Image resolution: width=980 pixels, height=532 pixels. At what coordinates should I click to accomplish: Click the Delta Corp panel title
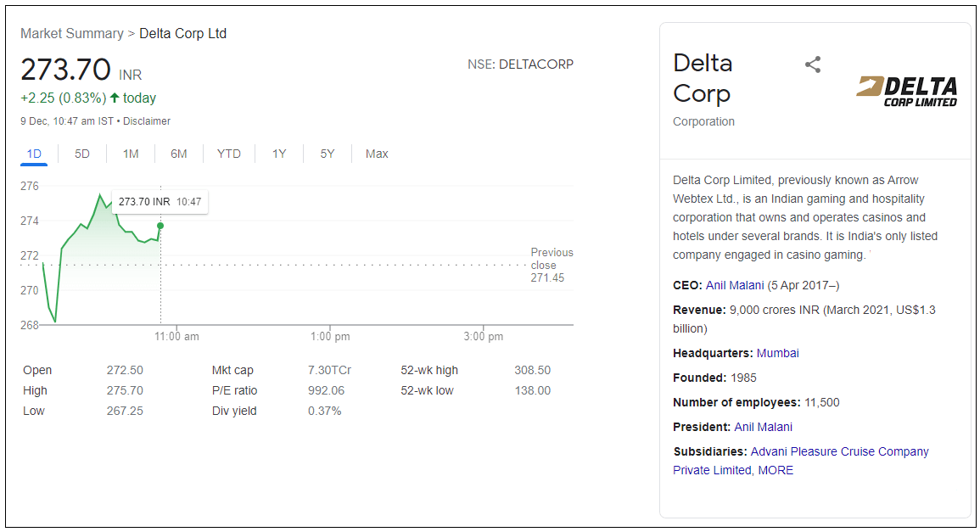(703, 78)
